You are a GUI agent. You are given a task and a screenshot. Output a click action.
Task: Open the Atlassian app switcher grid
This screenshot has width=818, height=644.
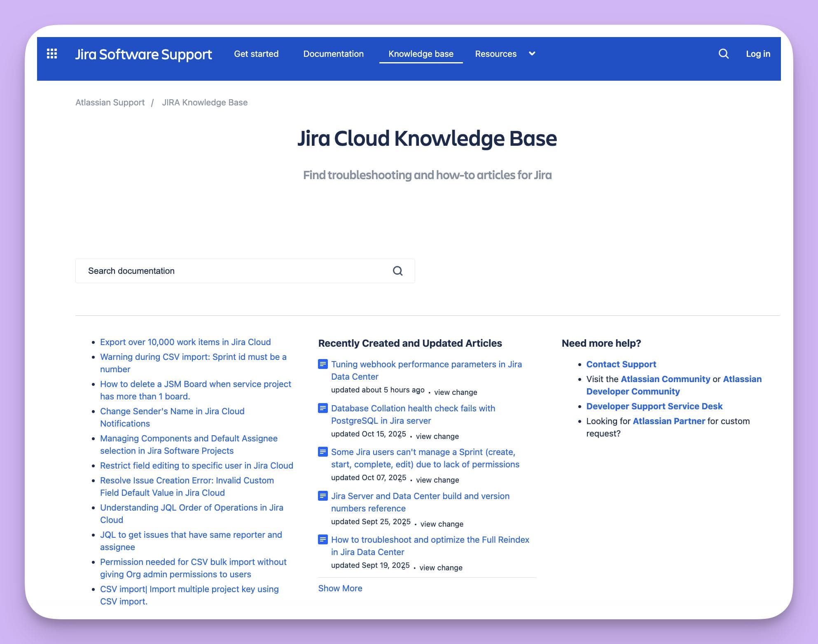(51, 54)
